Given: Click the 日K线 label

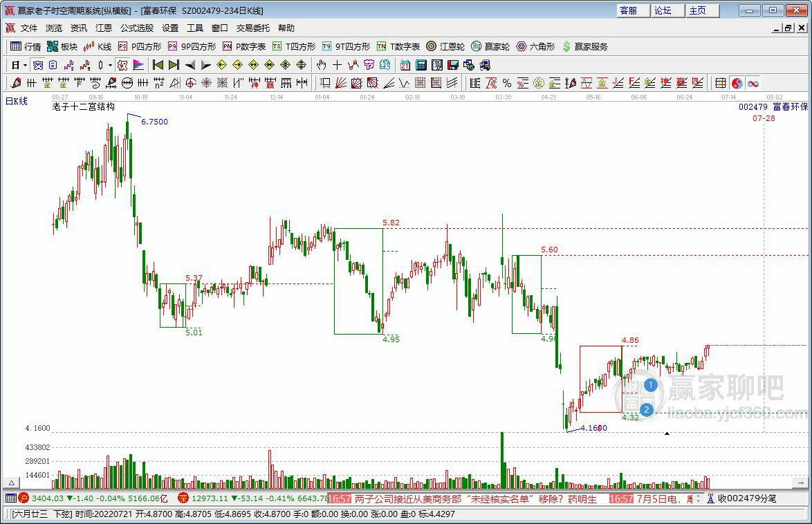Looking at the screenshot, I should 16,101.
